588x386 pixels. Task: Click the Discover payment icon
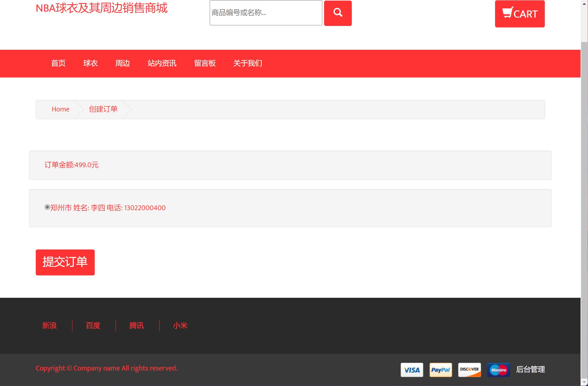469,370
